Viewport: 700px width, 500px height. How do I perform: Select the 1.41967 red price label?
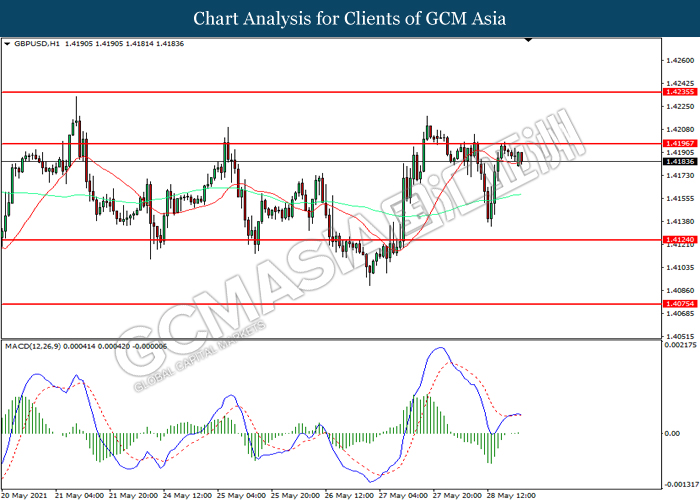pyautogui.click(x=679, y=143)
